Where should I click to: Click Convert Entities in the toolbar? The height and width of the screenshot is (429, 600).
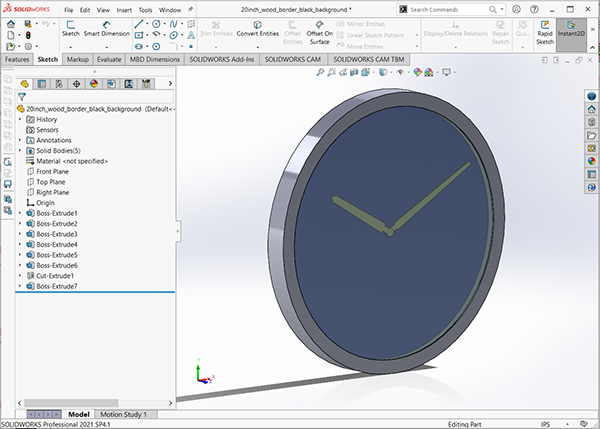tap(257, 27)
